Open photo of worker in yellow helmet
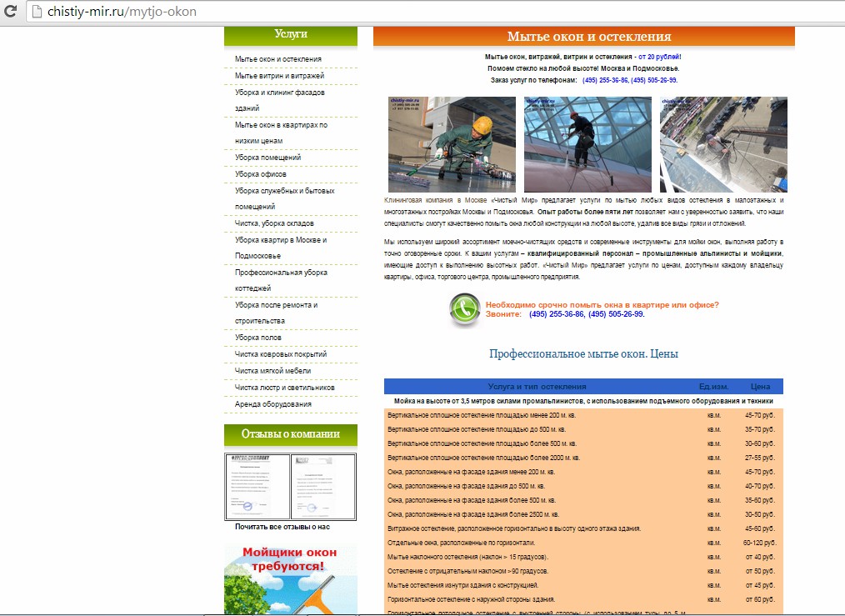Image resolution: width=845 pixels, height=616 pixels. [452, 144]
